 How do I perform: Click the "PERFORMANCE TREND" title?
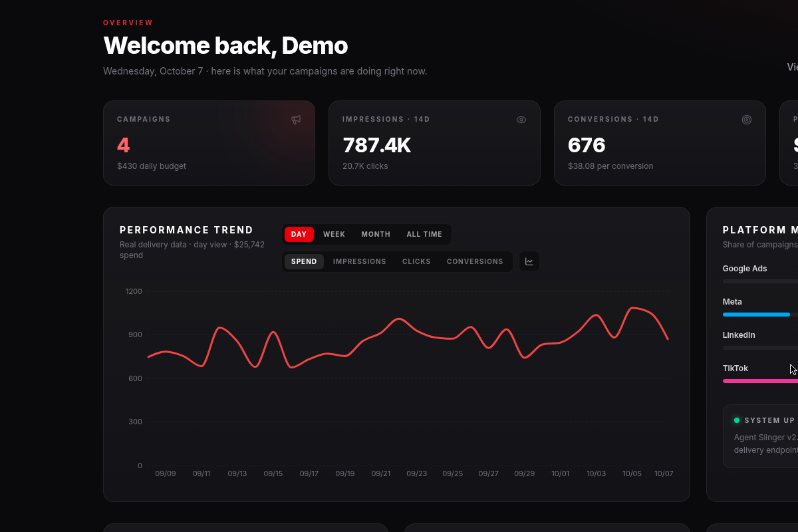(x=186, y=230)
